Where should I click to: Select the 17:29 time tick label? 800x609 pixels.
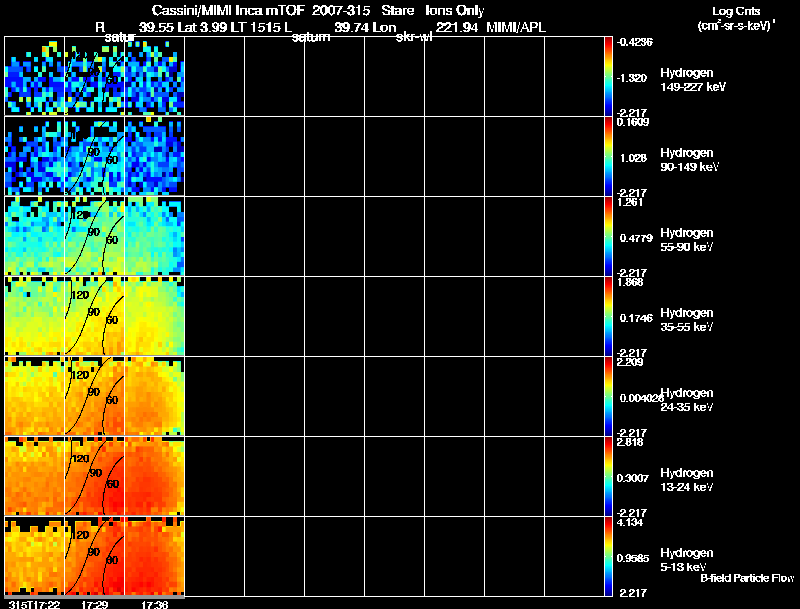pyautogui.click(x=94, y=603)
